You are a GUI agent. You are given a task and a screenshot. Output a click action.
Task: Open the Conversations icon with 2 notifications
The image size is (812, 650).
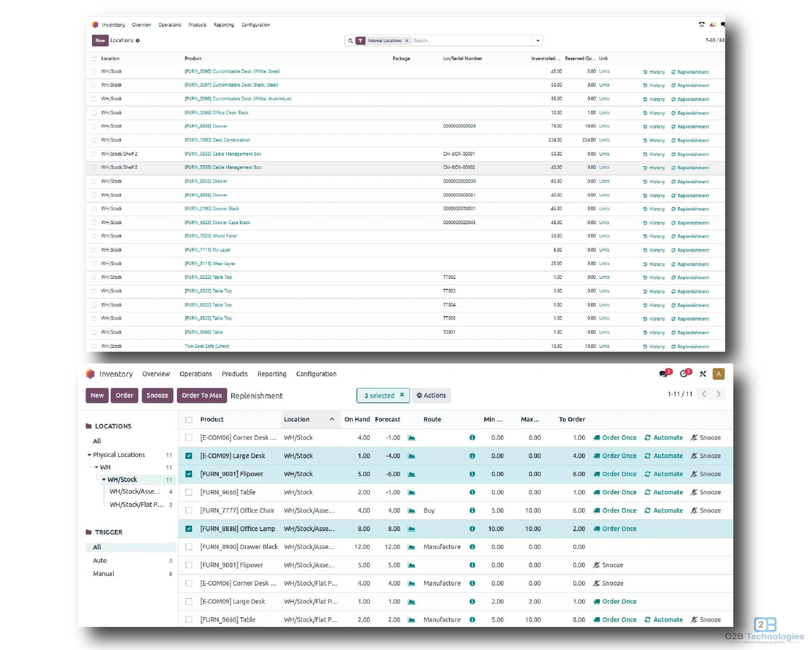[x=664, y=373]
